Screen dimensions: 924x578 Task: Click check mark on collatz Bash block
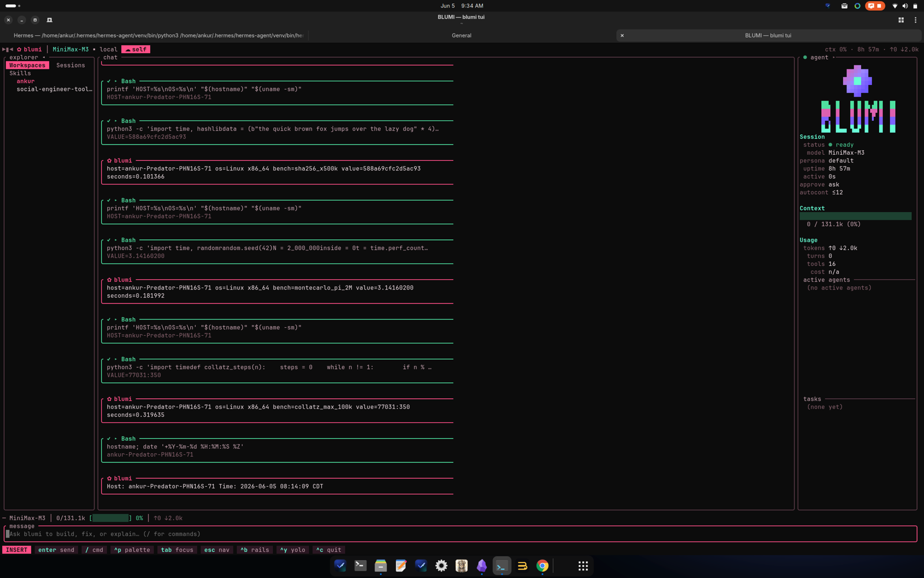point(109,359)
